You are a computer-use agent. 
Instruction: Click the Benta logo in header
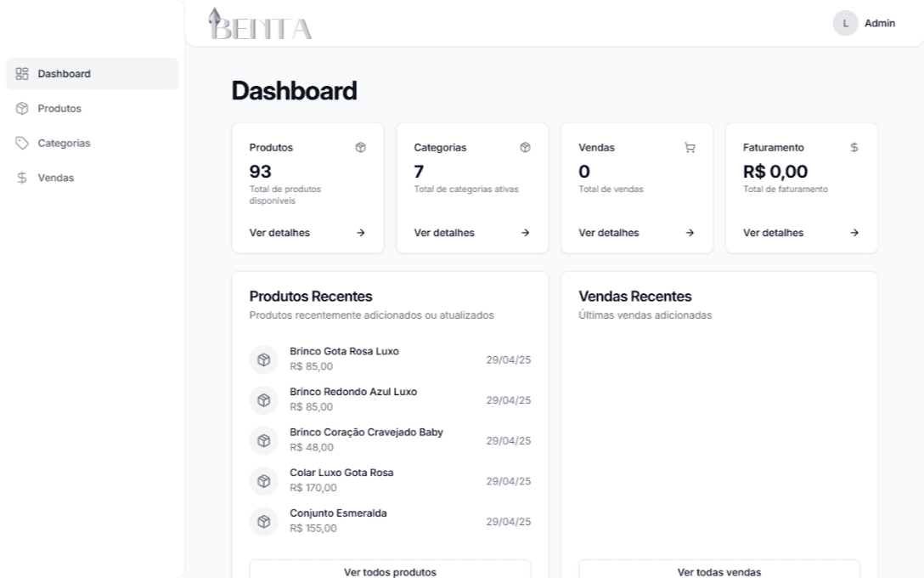(261, 25)
